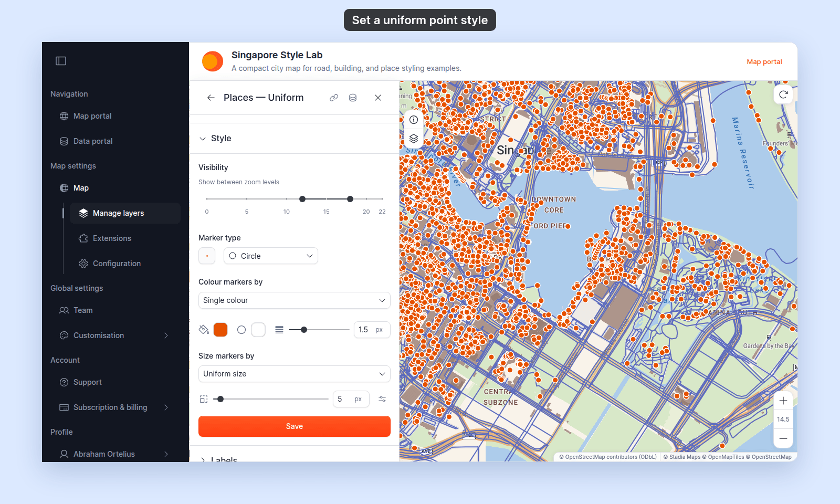Click the marker size frame icon
The image size is (840, 504).
pos(204,399)
